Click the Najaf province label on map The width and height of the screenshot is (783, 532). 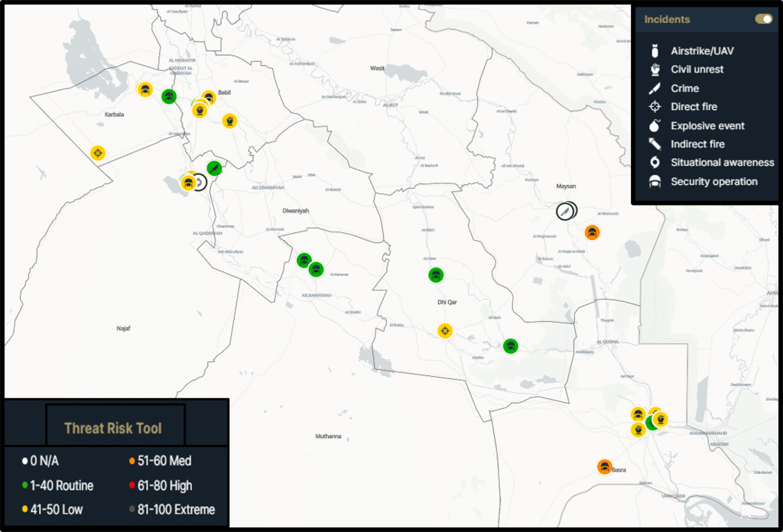(123, 328)
